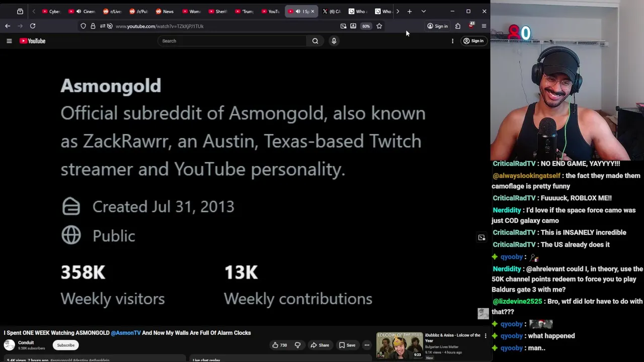Open the Conduit channel name link
The height and width of the screenshot is (362, 644).
(x=26, y=342)
